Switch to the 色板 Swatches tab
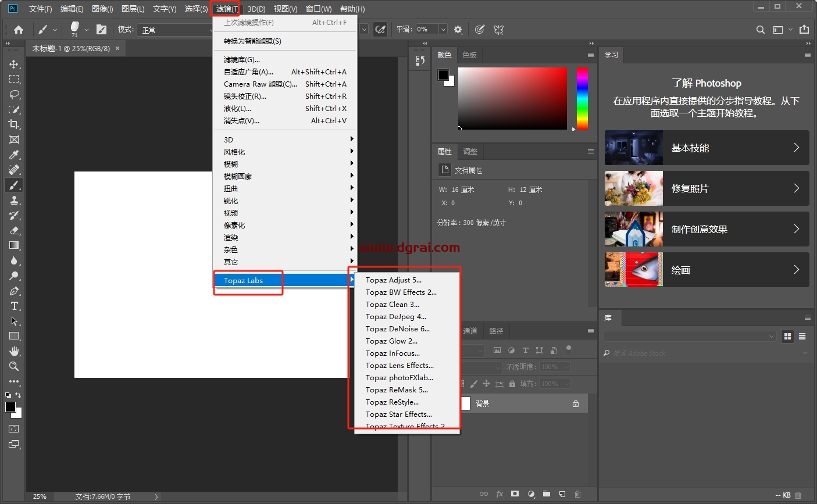The height and width of the screenshot is (504, 817). (469, 55)
